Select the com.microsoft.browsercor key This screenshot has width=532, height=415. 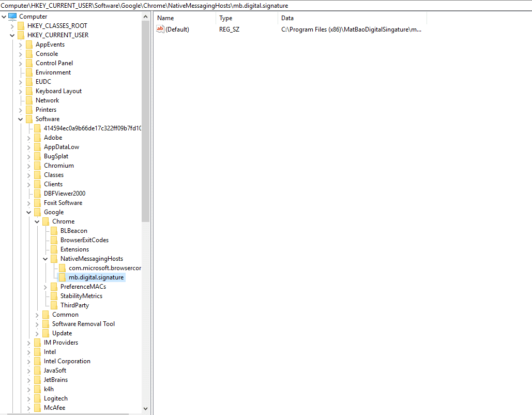105,268
